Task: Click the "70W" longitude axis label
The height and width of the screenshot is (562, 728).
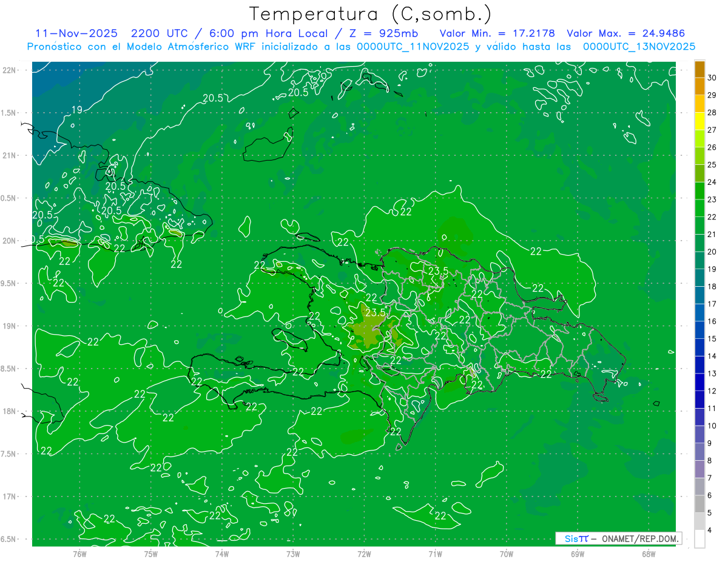Action: point(507,554)
